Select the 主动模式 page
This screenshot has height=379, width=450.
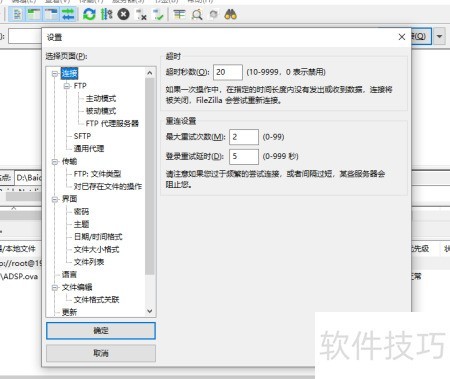pyautogui.click(x=101, y=99)
